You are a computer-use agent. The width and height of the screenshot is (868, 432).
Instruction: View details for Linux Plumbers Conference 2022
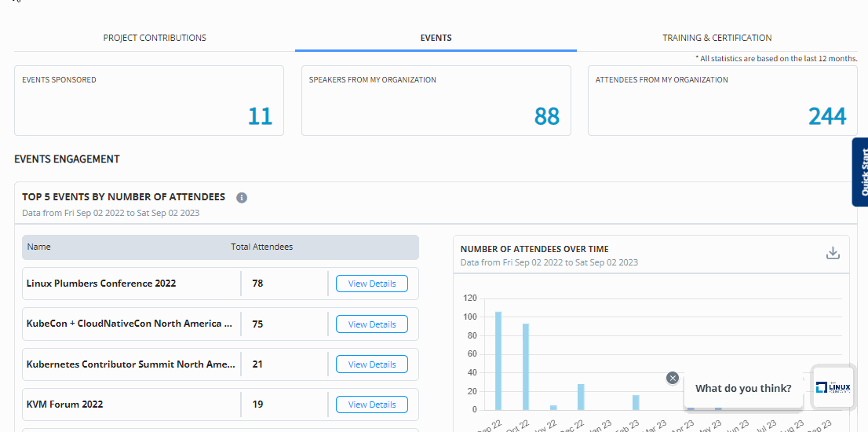tap(371, 284)
